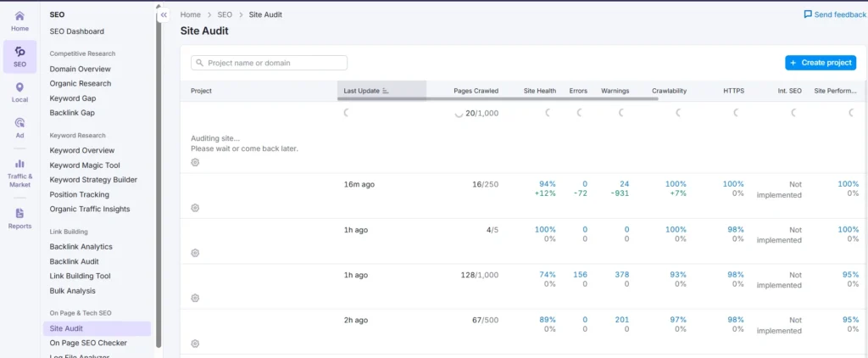868x358 pixels.
Task: Open SEO Dashboard
Action: pos(76,31)
